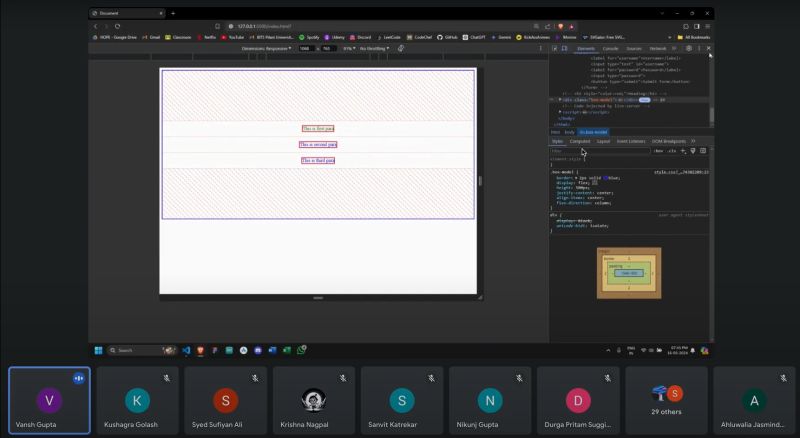Open the DevTools customize kebab menu

tap(699, 48)
